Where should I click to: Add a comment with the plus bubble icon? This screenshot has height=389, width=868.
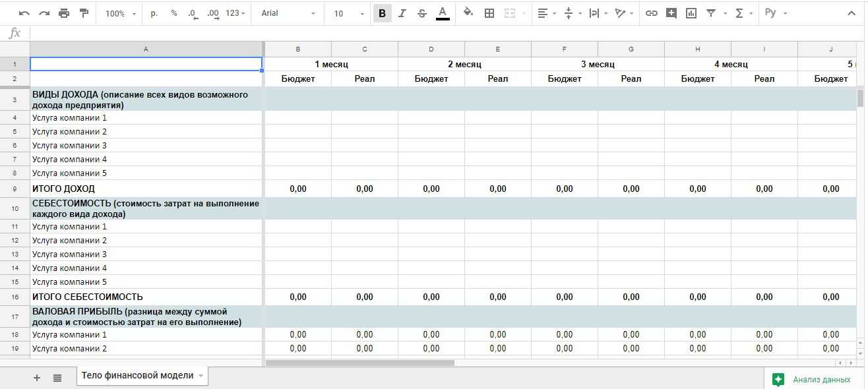[671, 13]
